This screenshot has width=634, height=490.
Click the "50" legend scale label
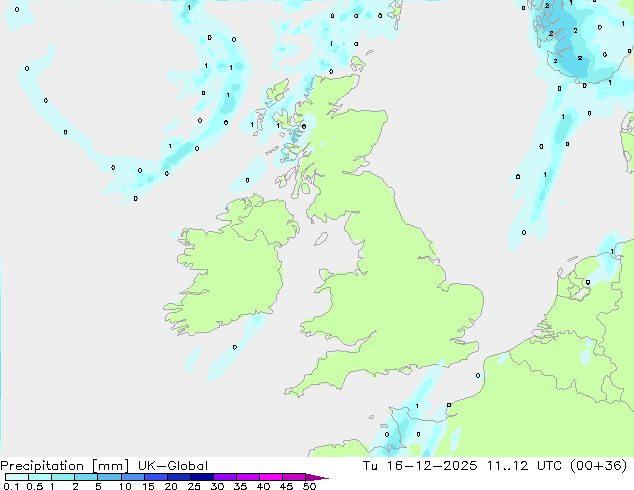310,486
